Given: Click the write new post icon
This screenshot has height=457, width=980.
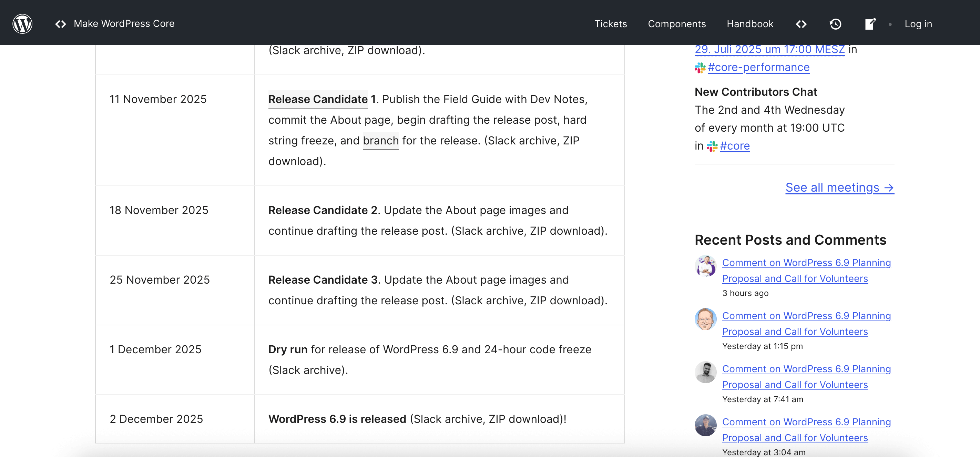Looking at the screenshot, I should [x=870, y=24].
